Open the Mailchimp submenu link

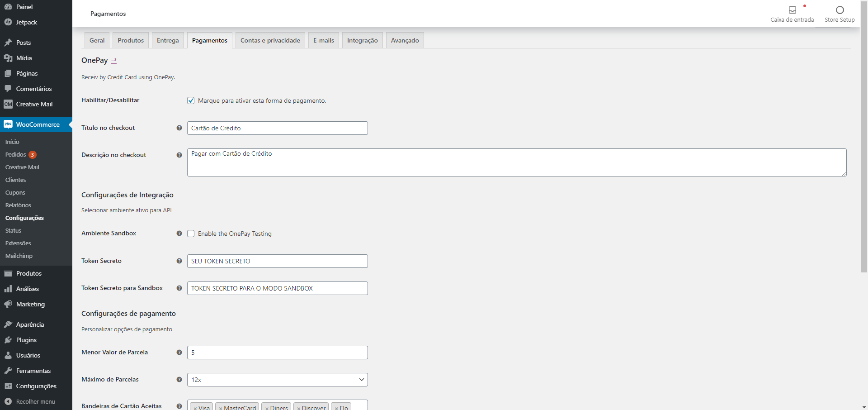pyautogui.click(x=19, y=256)
